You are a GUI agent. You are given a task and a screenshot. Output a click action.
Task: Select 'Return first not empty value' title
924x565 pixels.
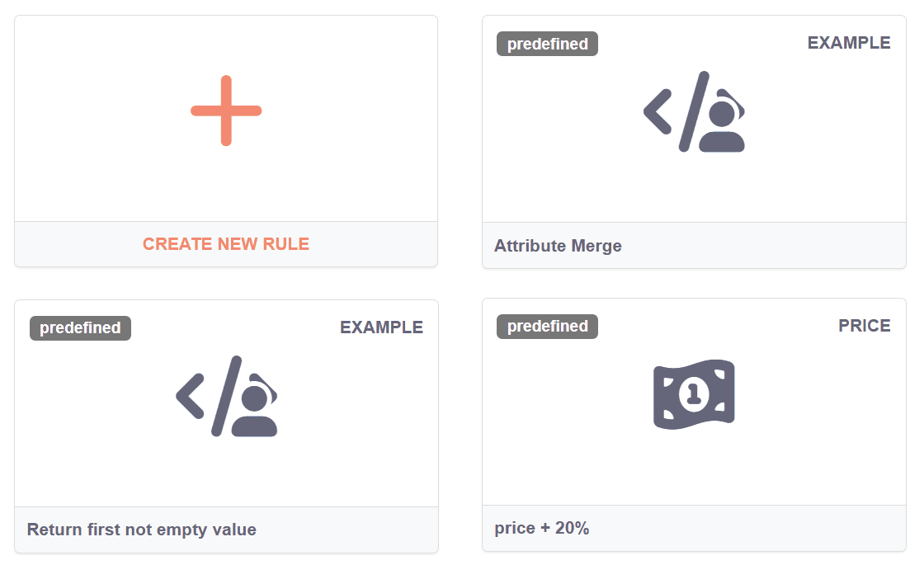click(142, 530)
